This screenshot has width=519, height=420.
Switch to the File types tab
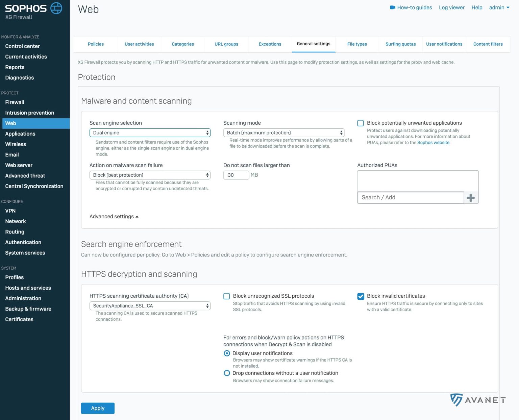pyautogui.click(x=357, y=44)
